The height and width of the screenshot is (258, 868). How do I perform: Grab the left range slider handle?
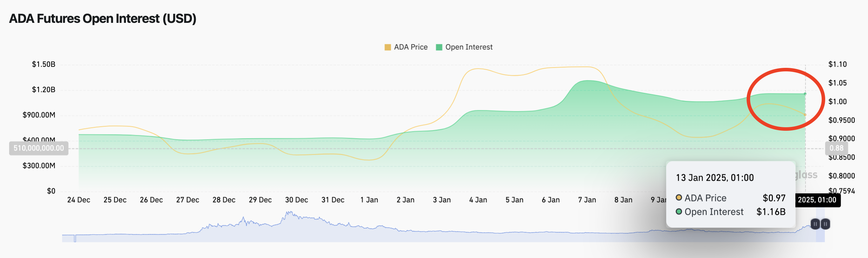[815, 224]
